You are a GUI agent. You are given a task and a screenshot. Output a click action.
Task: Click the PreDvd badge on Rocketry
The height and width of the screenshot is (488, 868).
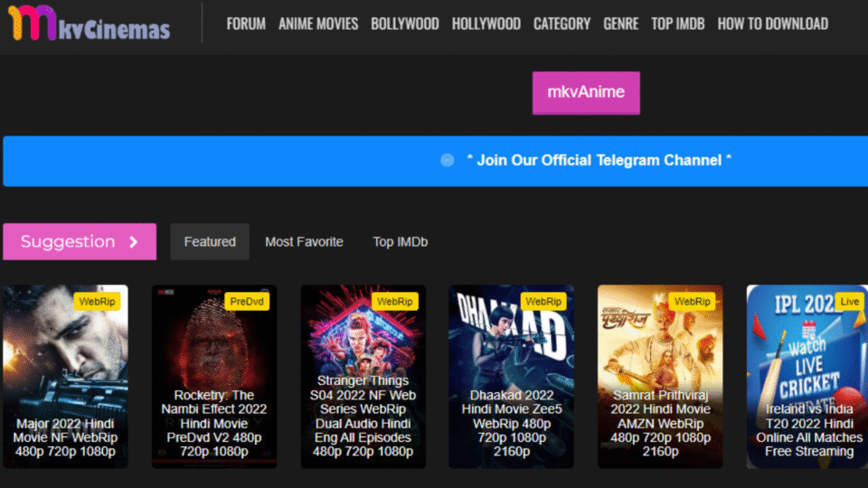click(x=247, y=302)
